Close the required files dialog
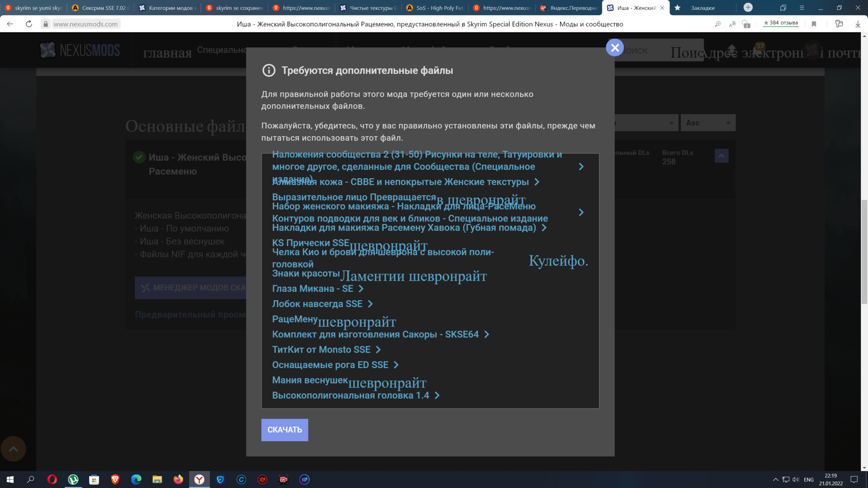Viewport: 868px width, 488px height. pyautogui.click(x=614, y=47)
